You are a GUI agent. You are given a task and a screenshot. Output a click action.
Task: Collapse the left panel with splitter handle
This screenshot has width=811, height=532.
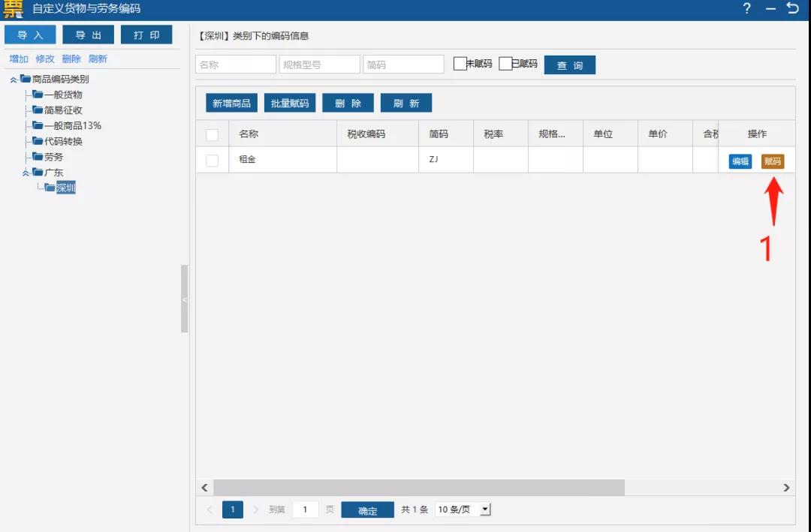coord(184,299)
